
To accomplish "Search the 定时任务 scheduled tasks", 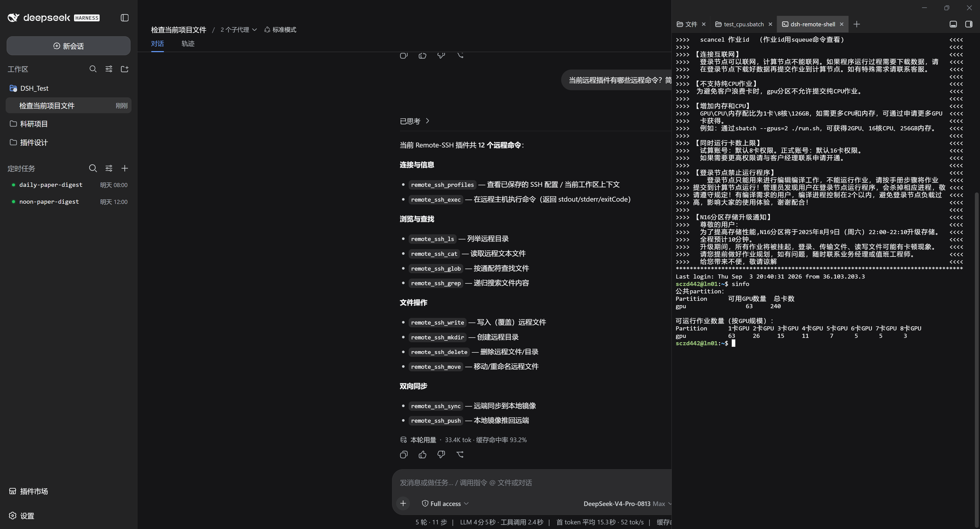I will click(x=93, y=168).
